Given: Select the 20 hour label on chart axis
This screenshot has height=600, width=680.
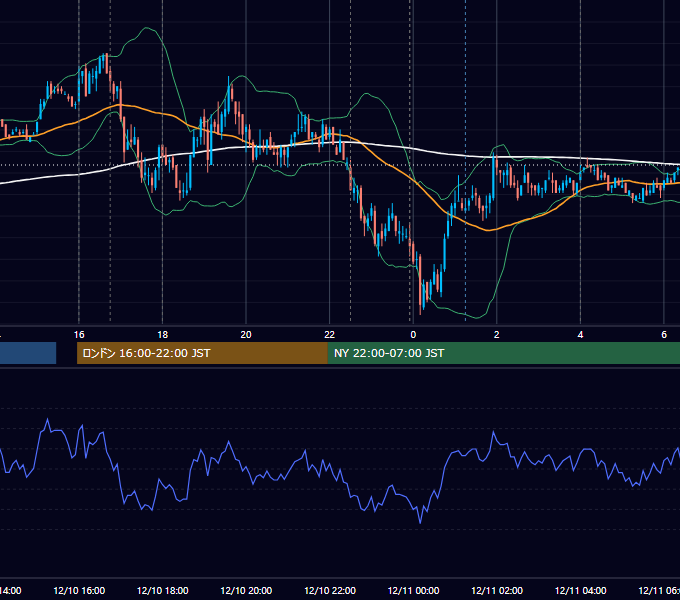Looking at the screenshot, I should pos(246,335).
